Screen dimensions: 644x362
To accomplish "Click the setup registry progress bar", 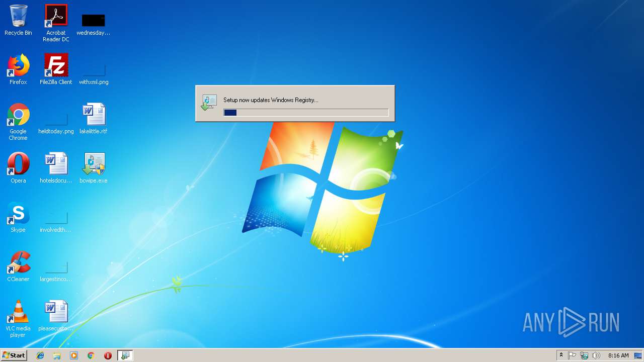I will click(x=306, y=113).
